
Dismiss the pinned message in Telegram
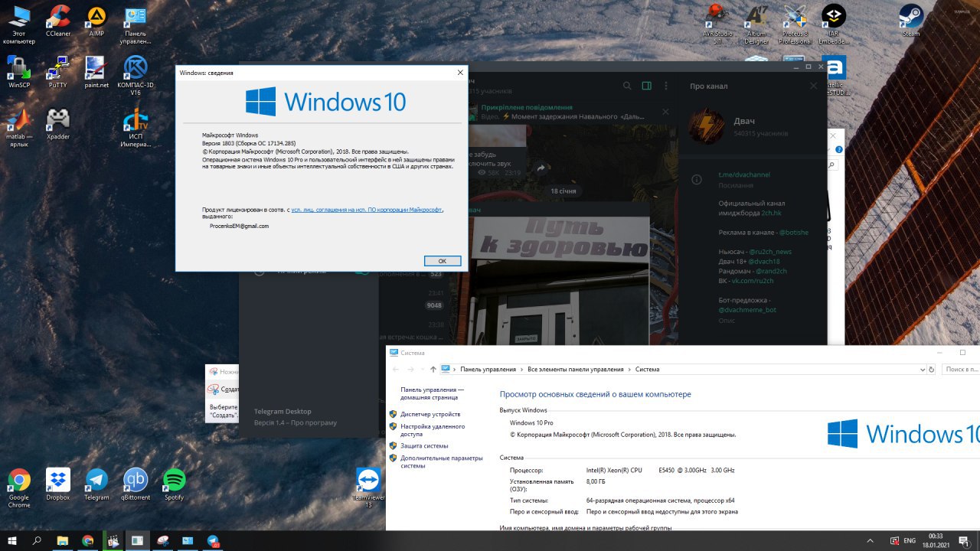pyautogui.click(x=665, y=112)
